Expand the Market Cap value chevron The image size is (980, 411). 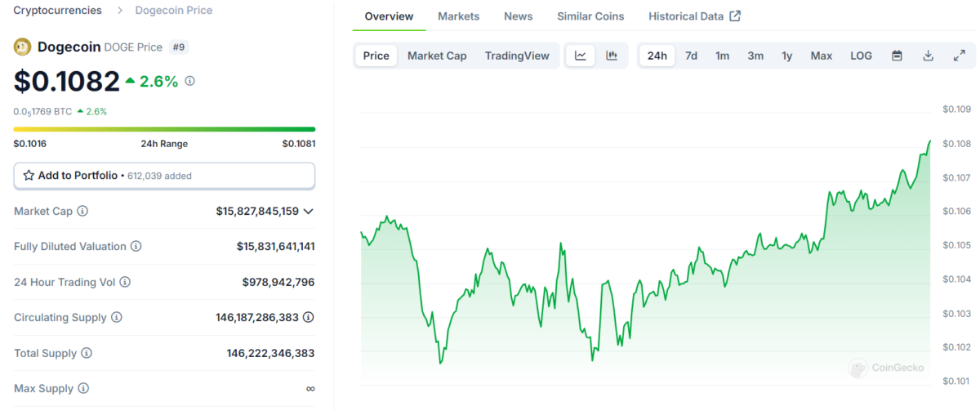(308, 212)
